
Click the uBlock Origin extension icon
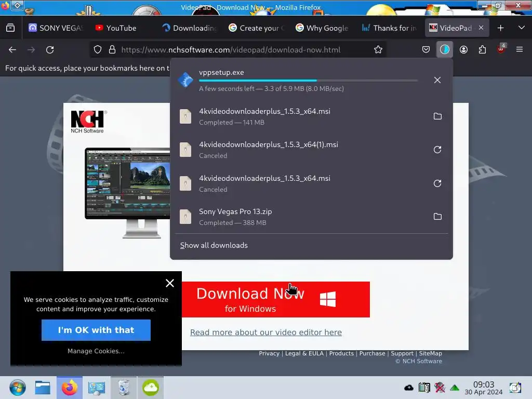pyautogui.click(x=501, y=49)
